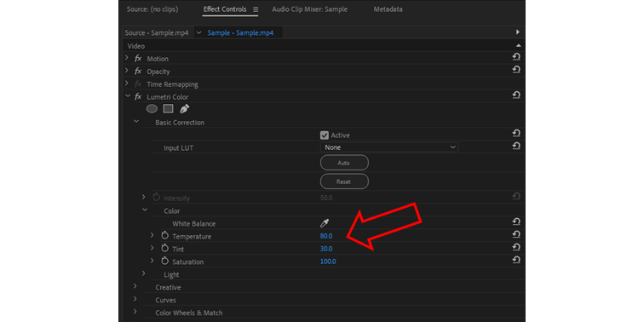This screenshot has width=644, height=322.
Task: Select the pen mask tool under Lumetri Color
Action: (184, 109)
